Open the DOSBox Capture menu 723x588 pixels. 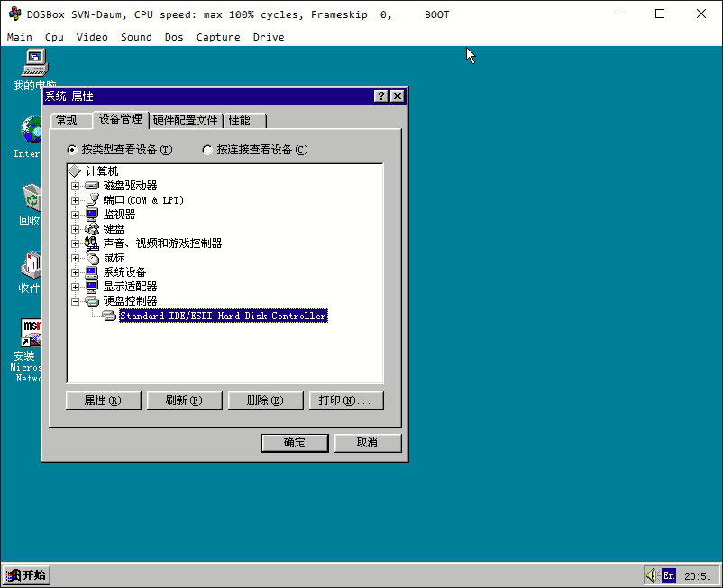[x=218, y=37]
